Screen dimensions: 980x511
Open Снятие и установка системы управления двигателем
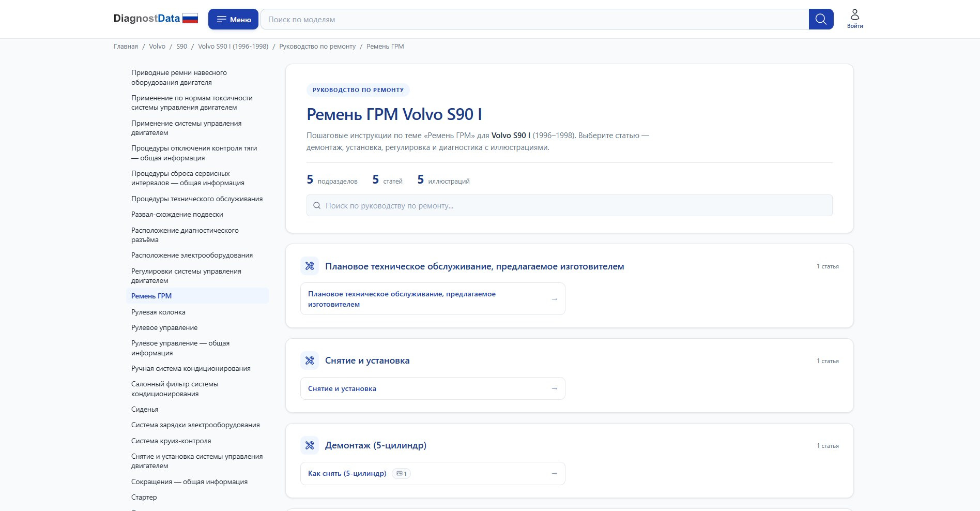pos(197,461)
